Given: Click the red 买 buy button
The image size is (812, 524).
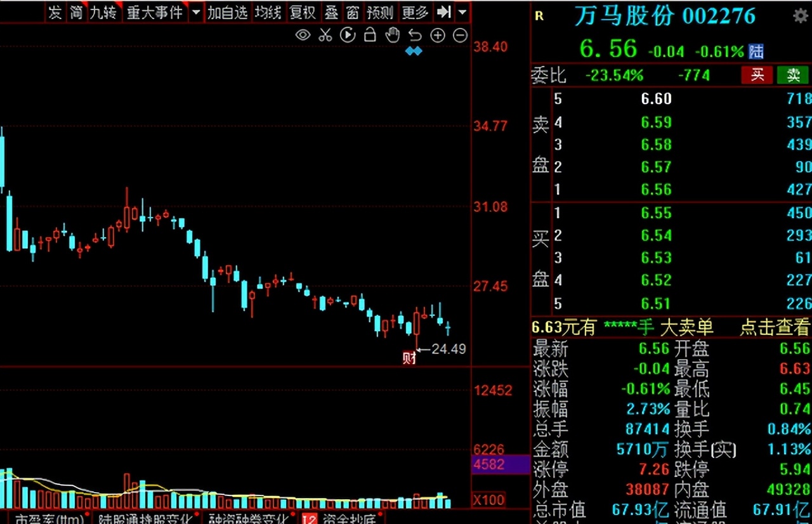Looking at the screenshot, I should (757, 75).
